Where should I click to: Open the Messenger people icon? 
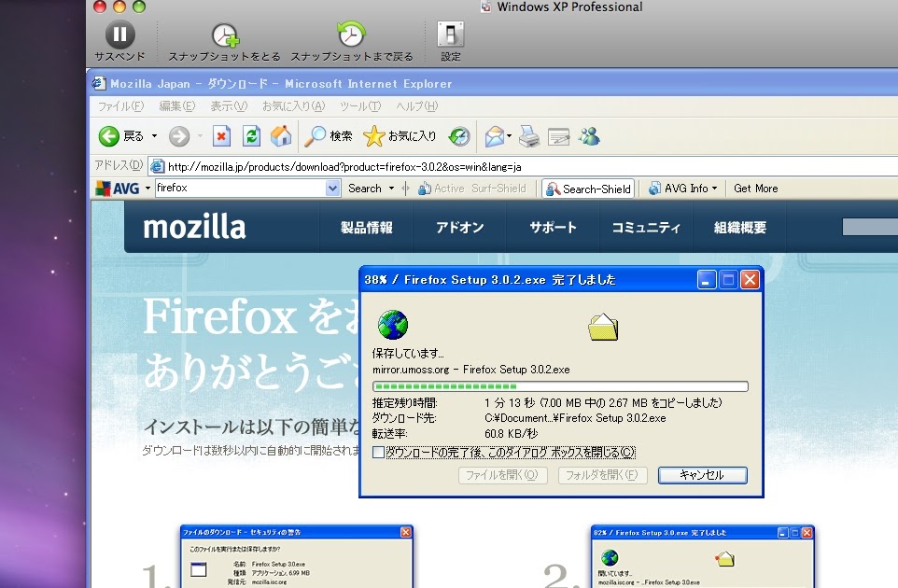click(589, 136)
